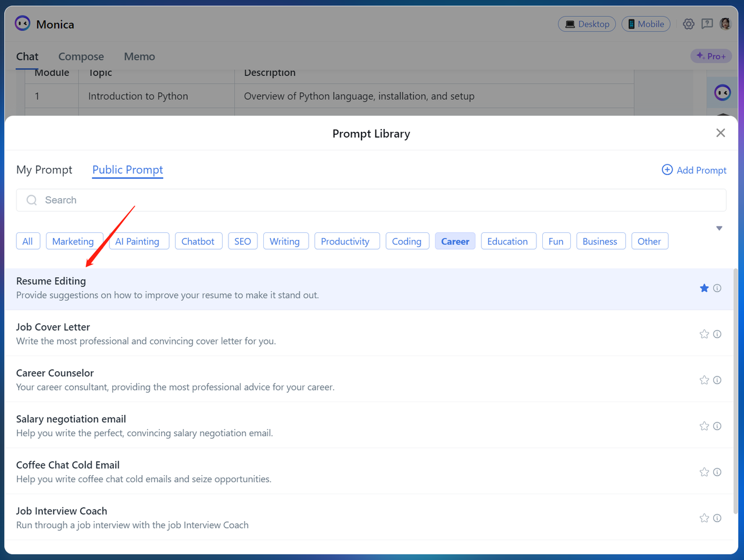Star the Job Interview Coach prompt
Screen dimensions: 744x560
click(704, 518)
